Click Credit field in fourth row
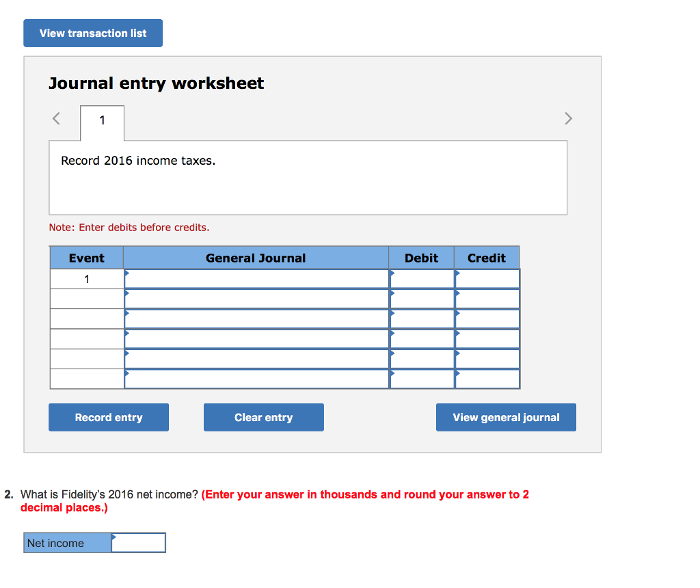The image size is (700, 588). 487,339
